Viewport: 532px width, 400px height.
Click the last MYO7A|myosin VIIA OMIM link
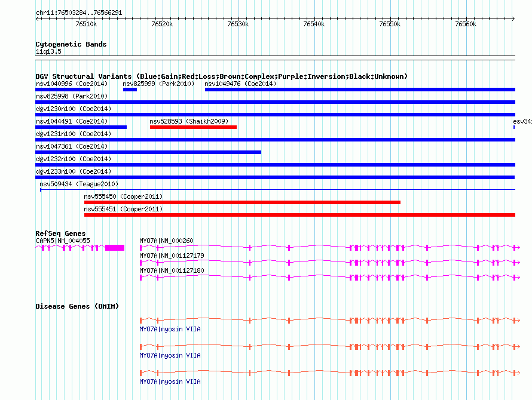[x=170, y=381]
